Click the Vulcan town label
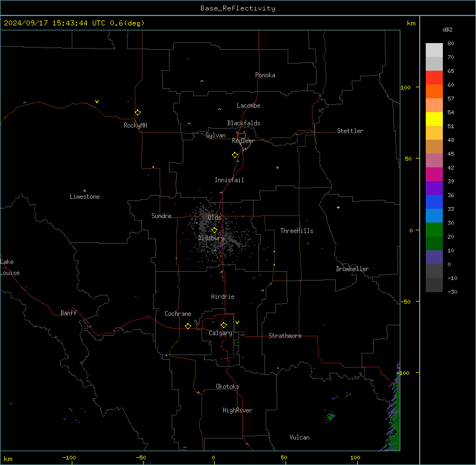Image resolution: width=476 pixels, height=465 pixels. (300, 437)
